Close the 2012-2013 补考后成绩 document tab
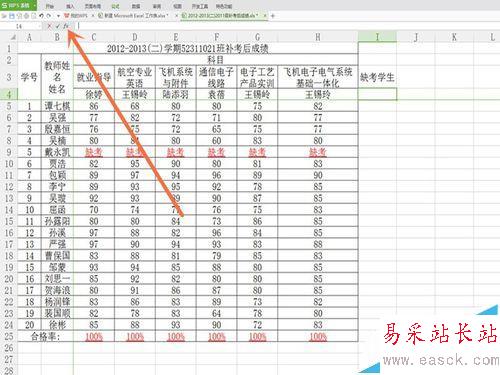 pos(265,16)
